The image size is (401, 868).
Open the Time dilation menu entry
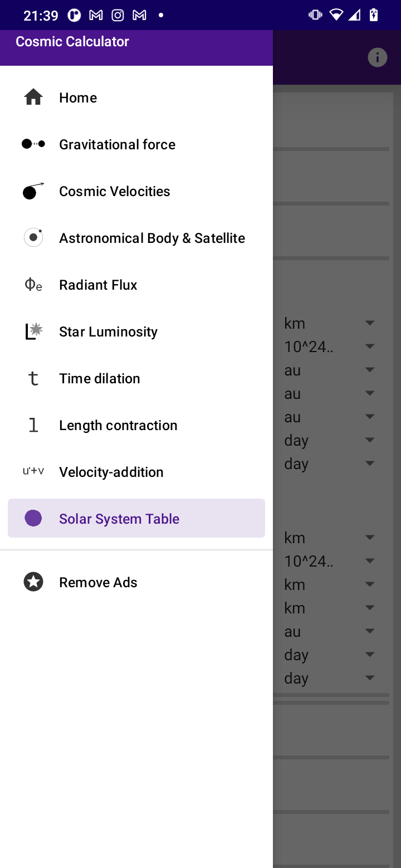coord(136,378)
